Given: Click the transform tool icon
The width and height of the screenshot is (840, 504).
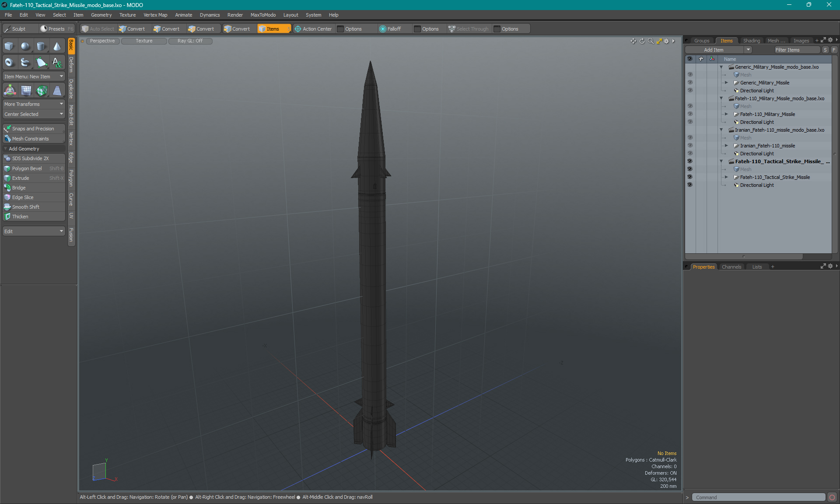Looking at the screenshot, I should click(10, 91).
